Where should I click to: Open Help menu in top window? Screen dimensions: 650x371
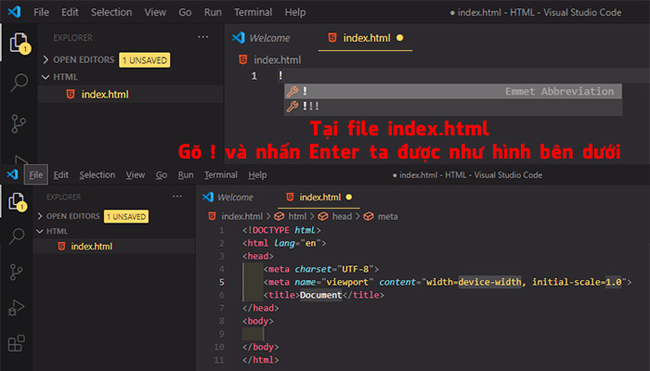tap(295, 12)
